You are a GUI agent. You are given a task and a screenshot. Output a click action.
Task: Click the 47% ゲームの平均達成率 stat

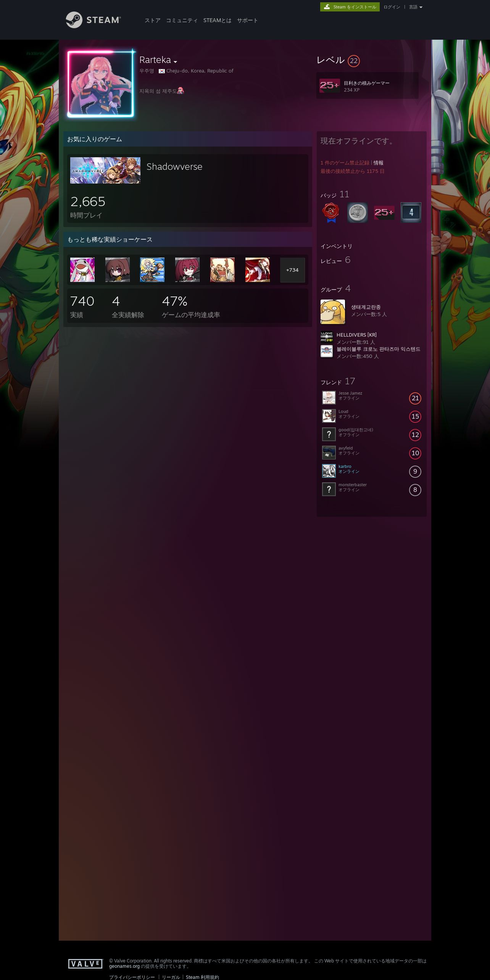pyautogui.click(x=191, y=306)
